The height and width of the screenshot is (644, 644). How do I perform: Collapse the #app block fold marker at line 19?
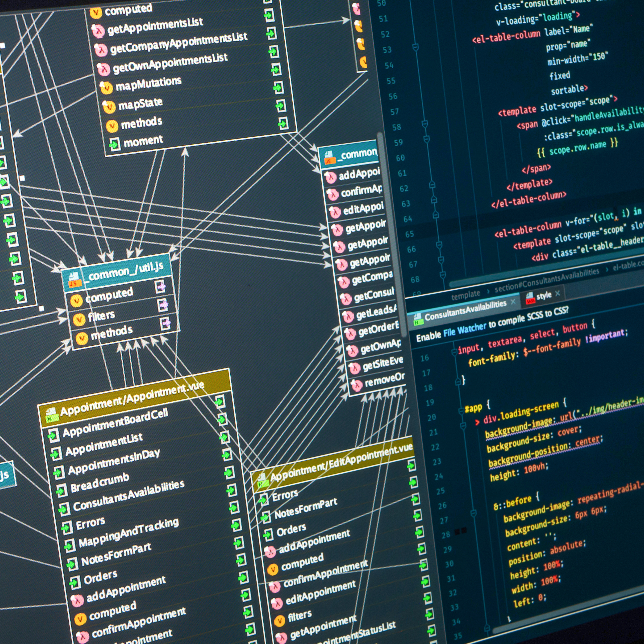[461, 411]
